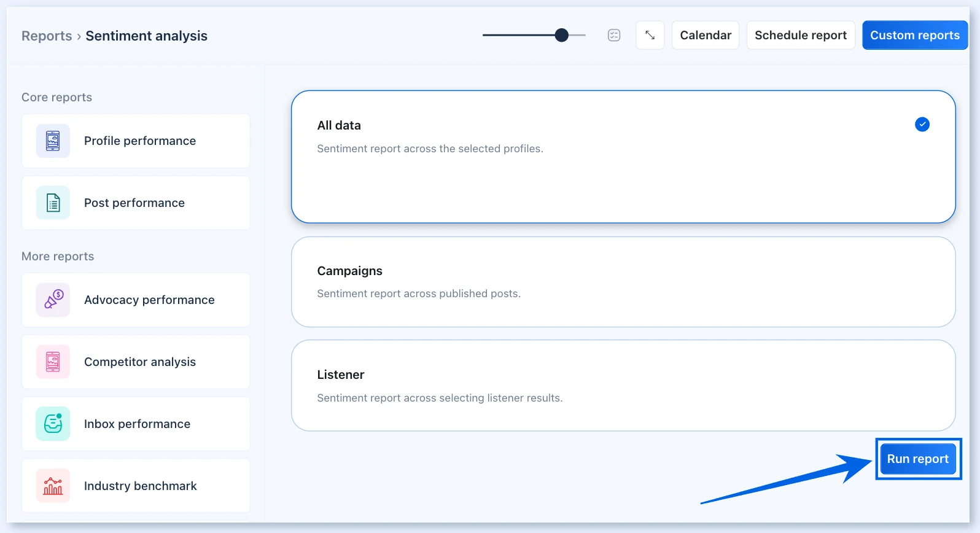
Task: Open the Calendar button
Action: point(706,35)
